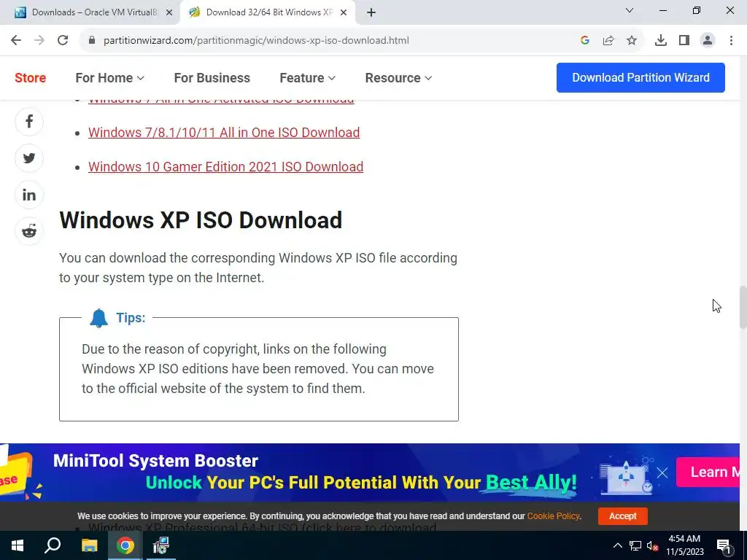Click the Tips label text
The image size is (747, 560).
[x=131, y=318]
